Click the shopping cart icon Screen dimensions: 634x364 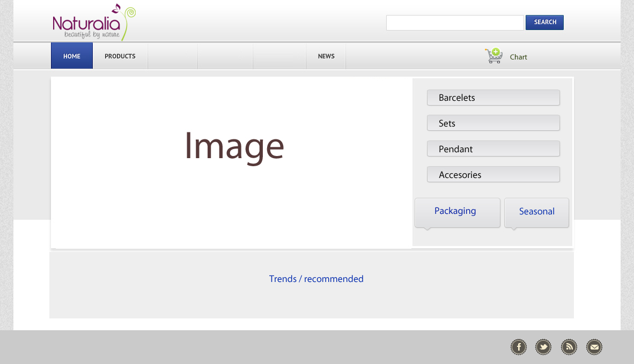point(493,56)
